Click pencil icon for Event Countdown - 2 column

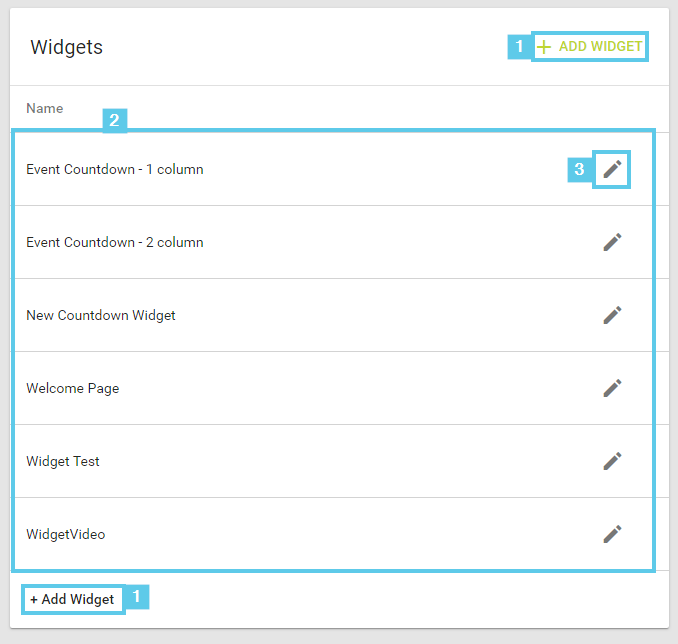pos(612,242)
